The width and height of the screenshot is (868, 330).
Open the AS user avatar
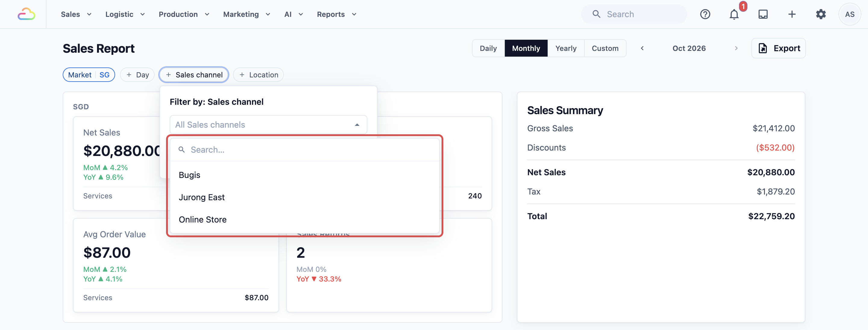(x=850, y=14)
